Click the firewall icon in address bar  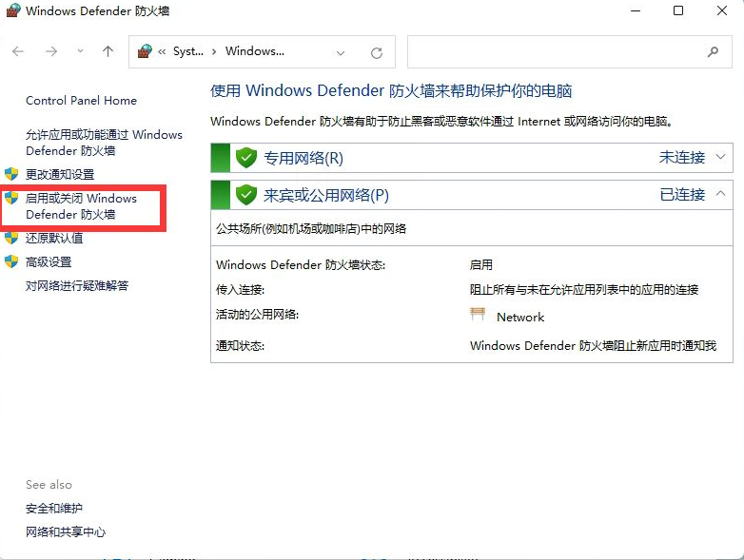pyautogui.click(x=145, y=52)
